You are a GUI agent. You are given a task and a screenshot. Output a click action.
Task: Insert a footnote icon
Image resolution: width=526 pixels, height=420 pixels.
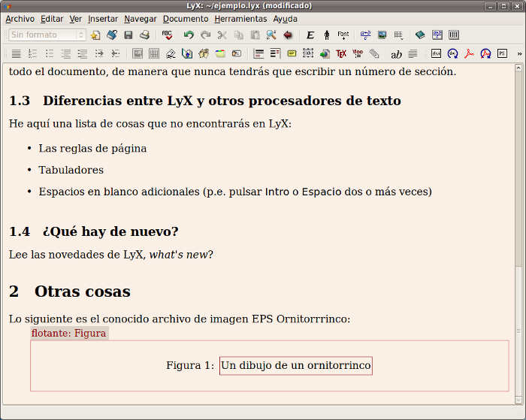click(x=258, y=53)
